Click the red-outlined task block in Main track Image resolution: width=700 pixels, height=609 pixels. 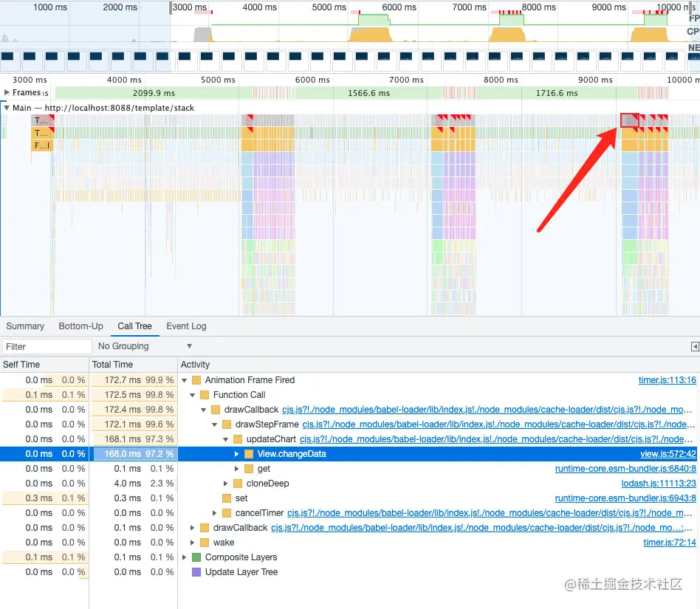point(629,120)
